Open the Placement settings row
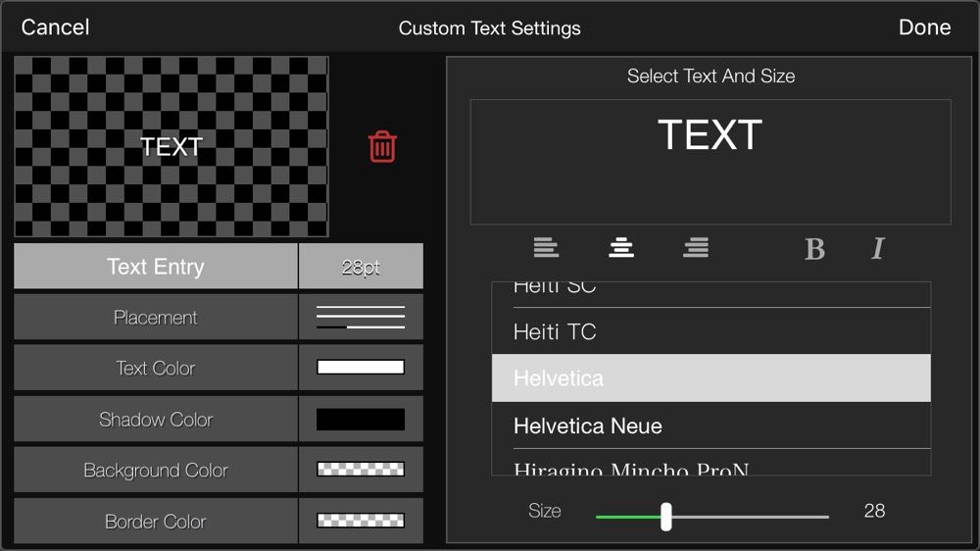Viewport: 980px width, 551px height. (156, 318)
